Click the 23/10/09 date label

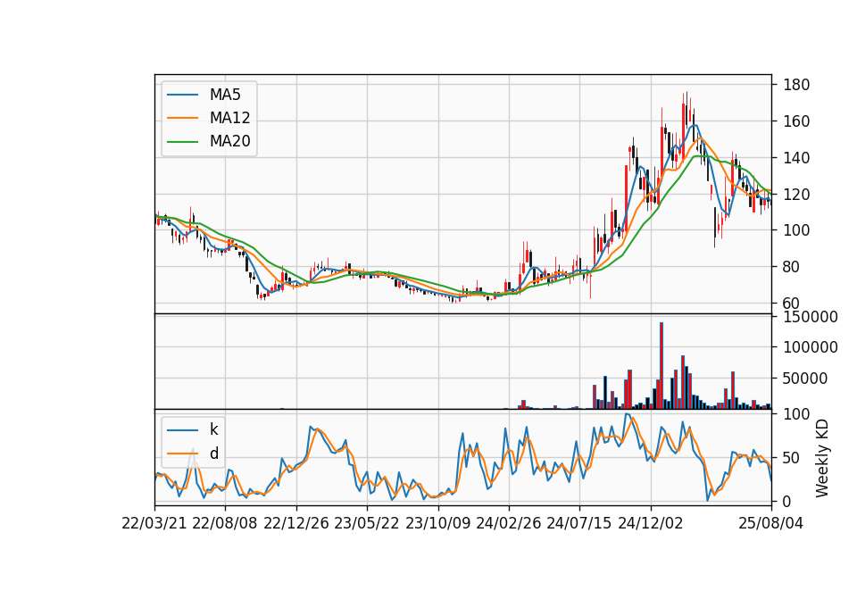click(437, 523)
